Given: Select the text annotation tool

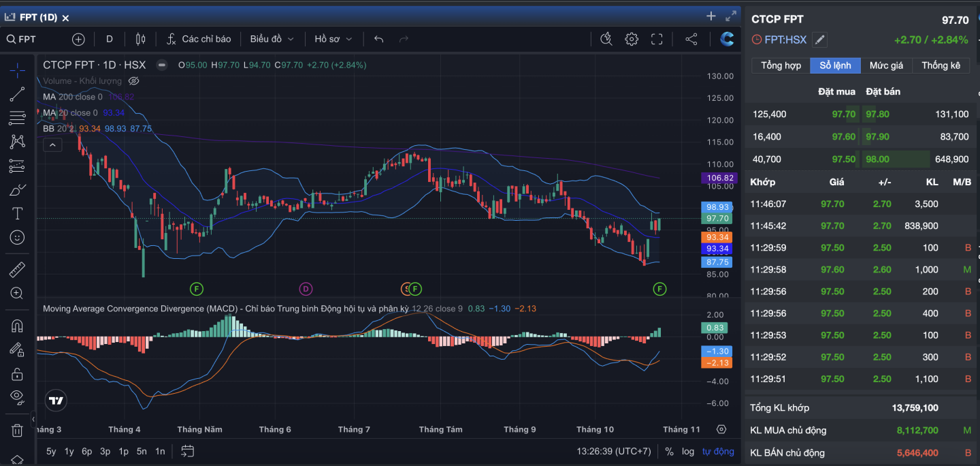Looking at the screenshot, I should pos(17,213).
